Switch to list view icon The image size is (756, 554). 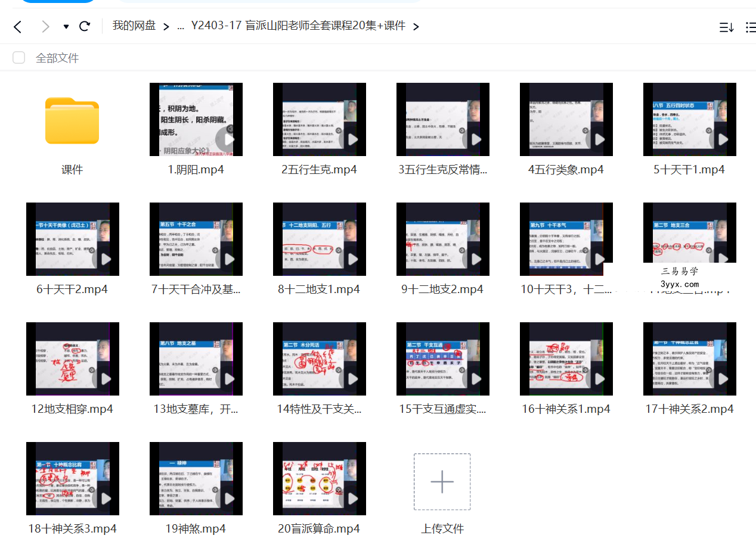coord(751,27)
